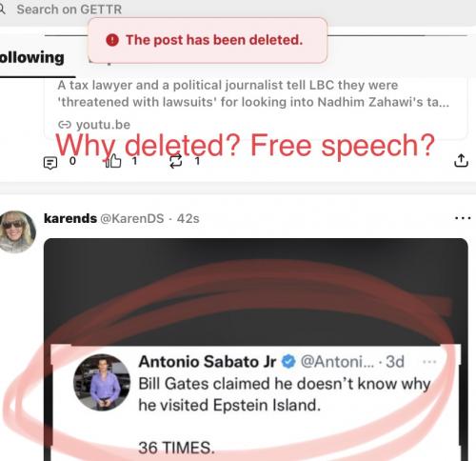Screen dimensions: 476x461
Task: Open the link chain icon beside youtu.be
Action: (x=65, y=125)
